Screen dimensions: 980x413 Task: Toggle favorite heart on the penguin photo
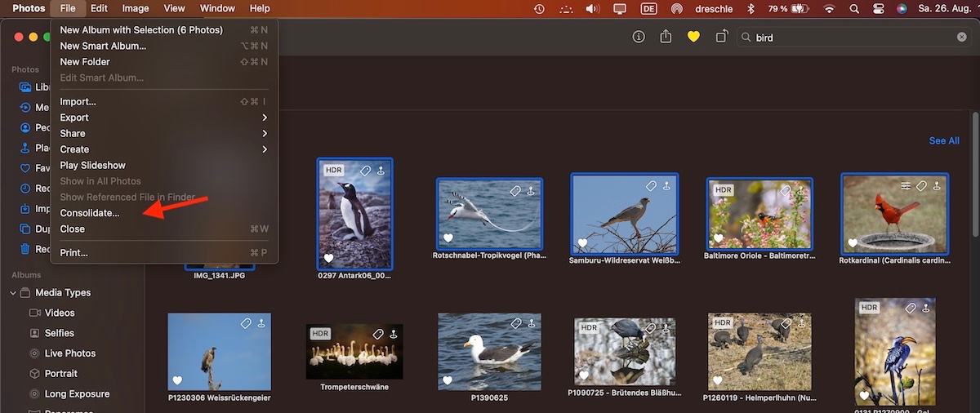pyautogui.click(x=328, y=258)
